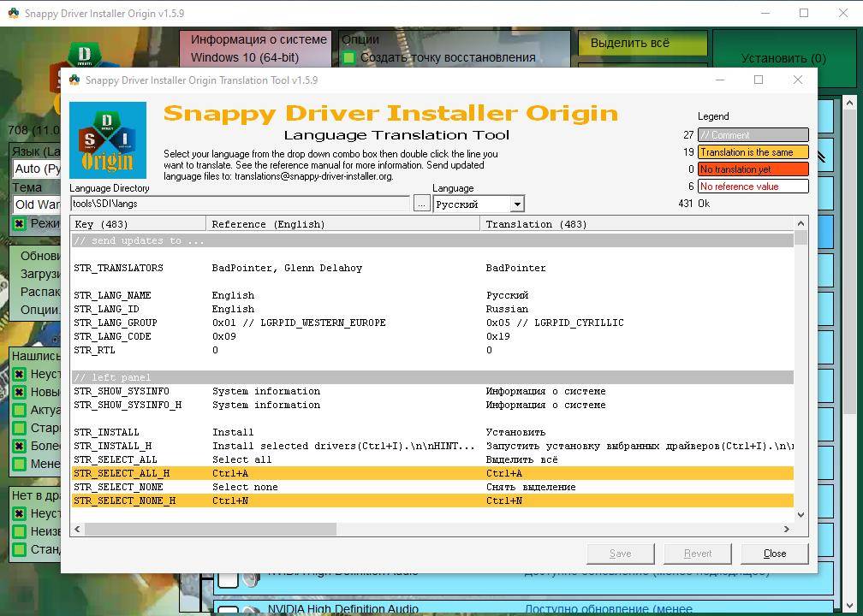Click 'Опции...' item in main window left panel
The width and height of the screenshot is (863, 616).
coord(40,310)
